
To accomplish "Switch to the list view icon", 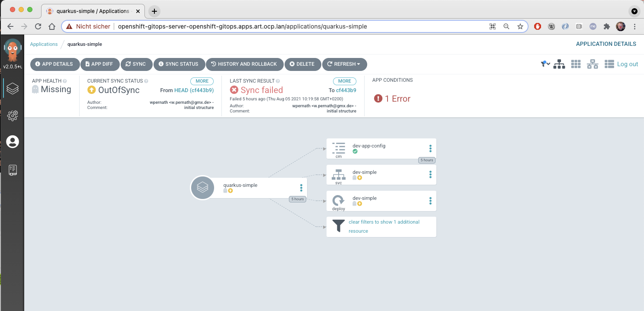I will 609,64.
